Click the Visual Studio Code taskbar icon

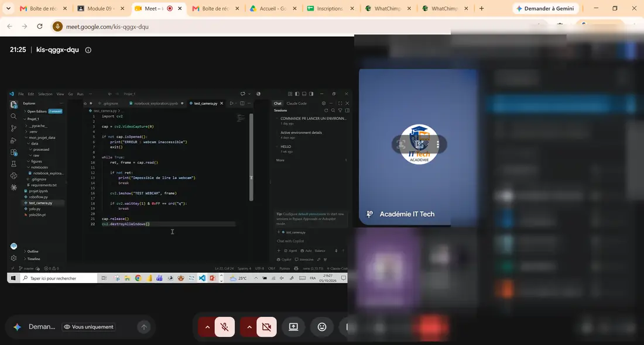[x=202, y=278]
